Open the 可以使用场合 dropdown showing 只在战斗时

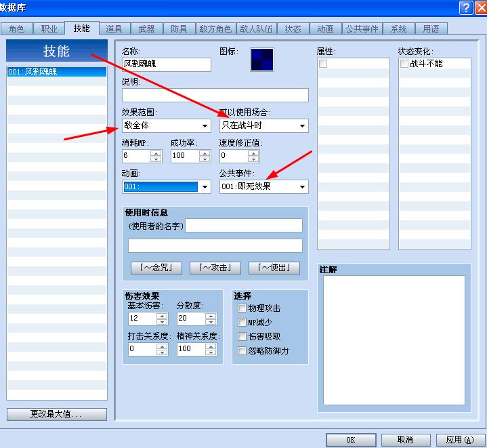[x=263, y=125]
